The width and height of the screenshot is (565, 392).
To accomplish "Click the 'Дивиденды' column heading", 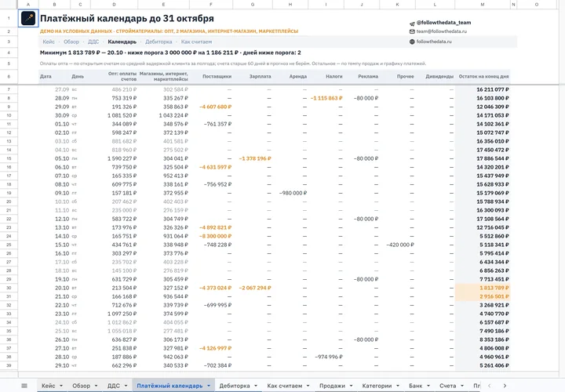I will pos(439,76).
